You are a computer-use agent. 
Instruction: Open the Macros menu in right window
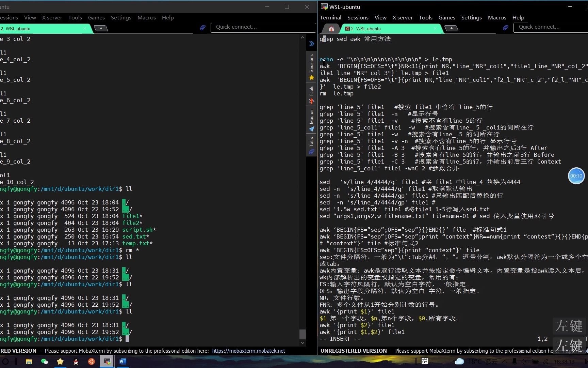coord(497,17)
